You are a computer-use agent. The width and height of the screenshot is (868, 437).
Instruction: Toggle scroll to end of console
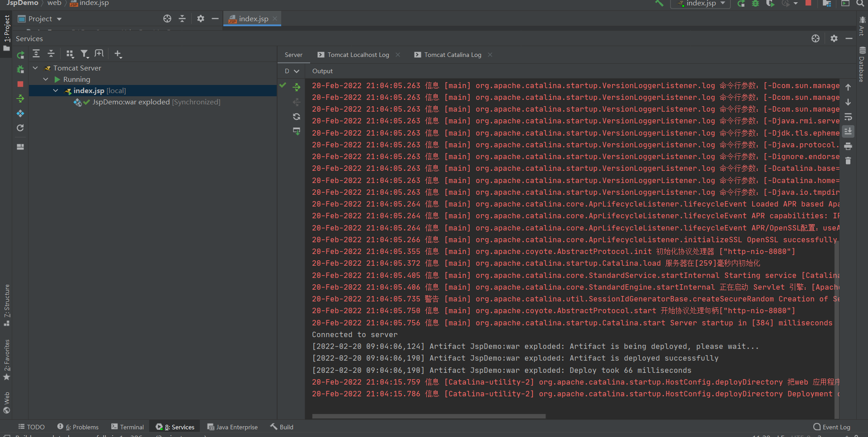[x=848, y=132]
